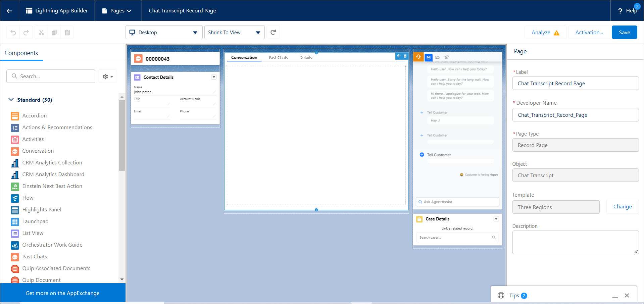This screenshot has height=304, width=644.
Task: Open the Contact Details component menu arrow
Action: click(214, 77)
